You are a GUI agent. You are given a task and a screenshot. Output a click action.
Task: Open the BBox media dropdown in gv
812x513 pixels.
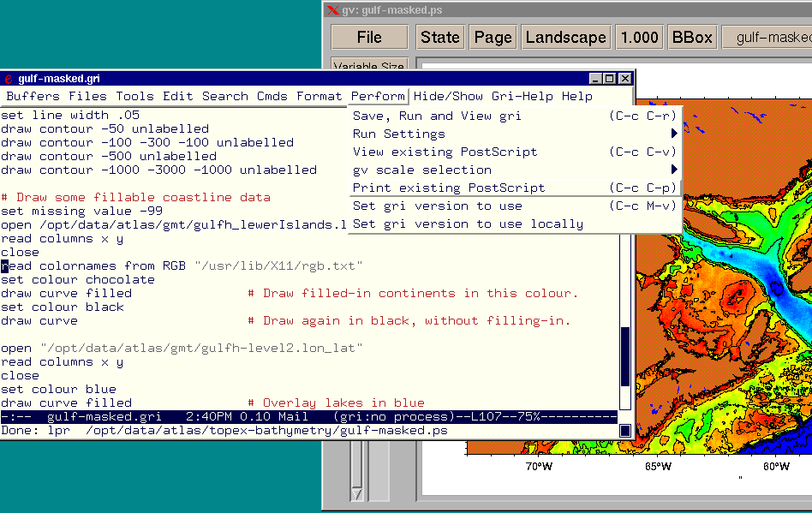pos(691,37)
